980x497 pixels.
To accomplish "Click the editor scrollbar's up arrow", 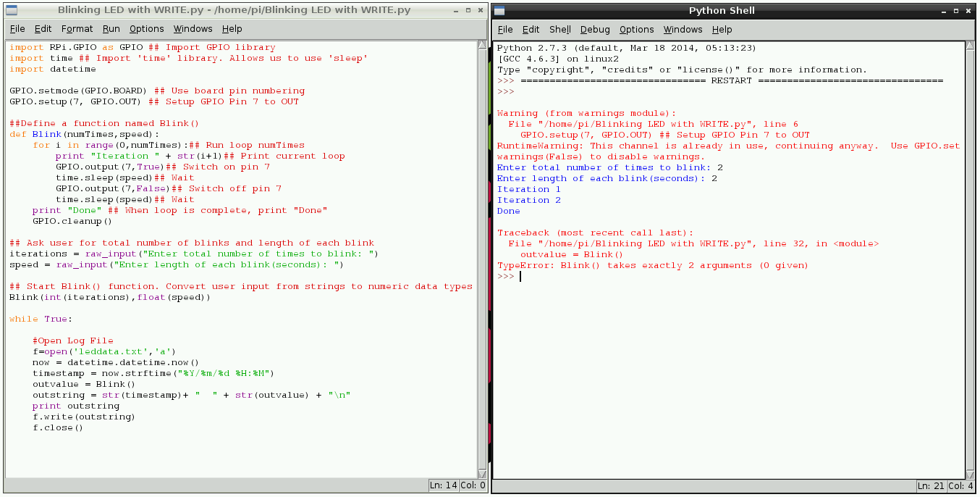I will pos(483,46).
